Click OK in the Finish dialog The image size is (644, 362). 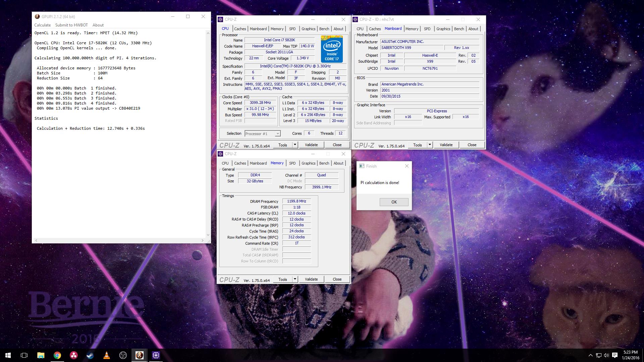pyautogui.click(x=394, y=202)
